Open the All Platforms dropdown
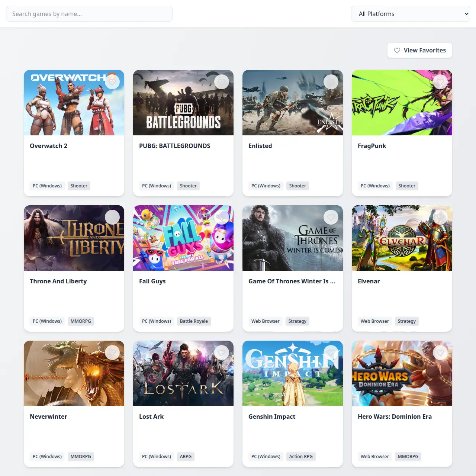Viewport: 476px width, 476px height. click(x=410, y=14)
